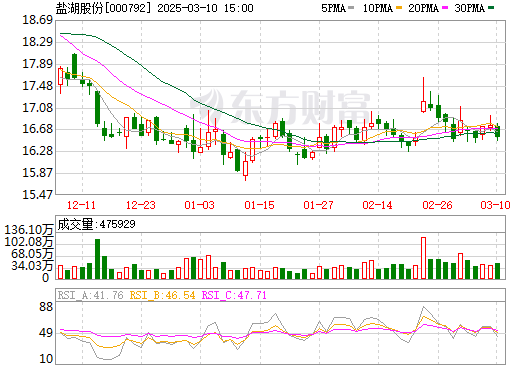The height and width of the screenshot is (365, 520).
Task: Click the 5PMA legend label
Action: click(333, 8)
